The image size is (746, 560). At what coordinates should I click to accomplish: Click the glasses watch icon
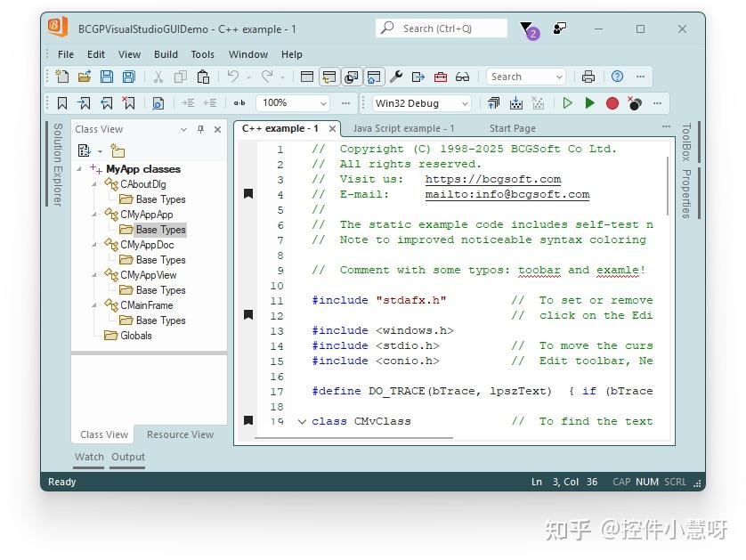tap(462, 77)
